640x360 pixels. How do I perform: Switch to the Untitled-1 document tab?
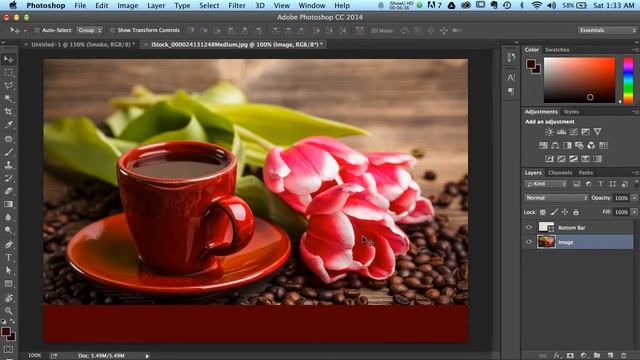click(82, 44)
